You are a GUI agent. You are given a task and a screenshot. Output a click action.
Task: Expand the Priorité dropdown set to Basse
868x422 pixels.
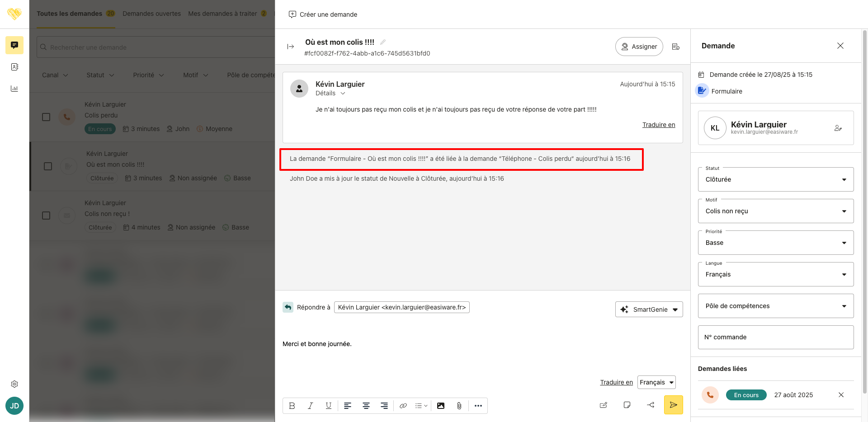[775, 243]
